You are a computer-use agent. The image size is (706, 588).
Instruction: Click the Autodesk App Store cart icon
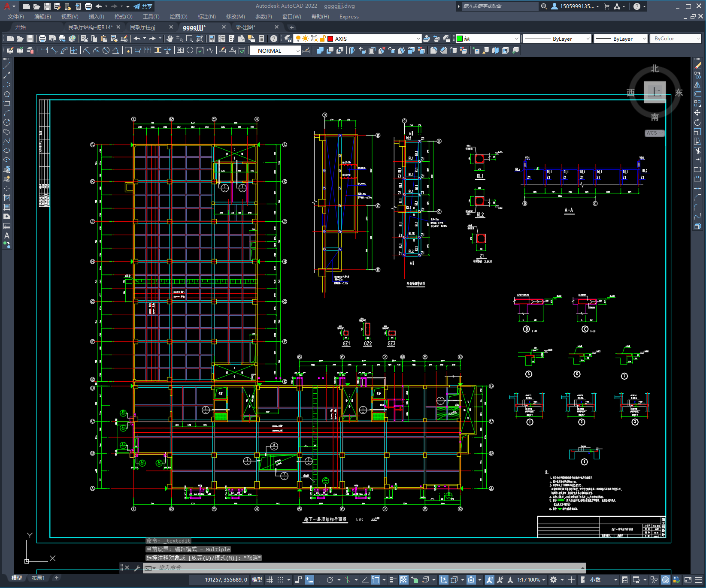606,6
